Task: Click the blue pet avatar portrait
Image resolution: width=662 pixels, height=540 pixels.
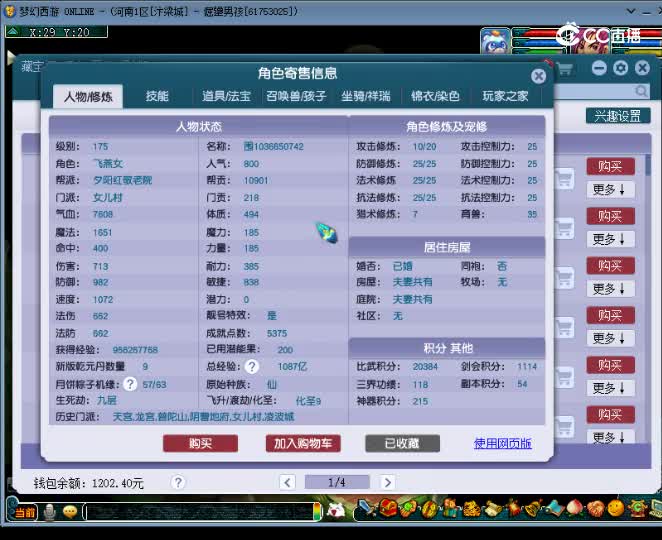Action: (495, 41)
